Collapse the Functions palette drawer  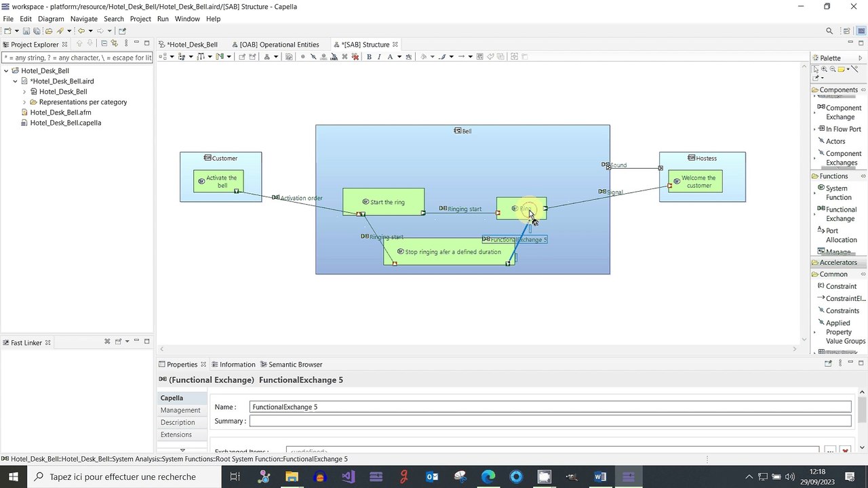(833, 176)
